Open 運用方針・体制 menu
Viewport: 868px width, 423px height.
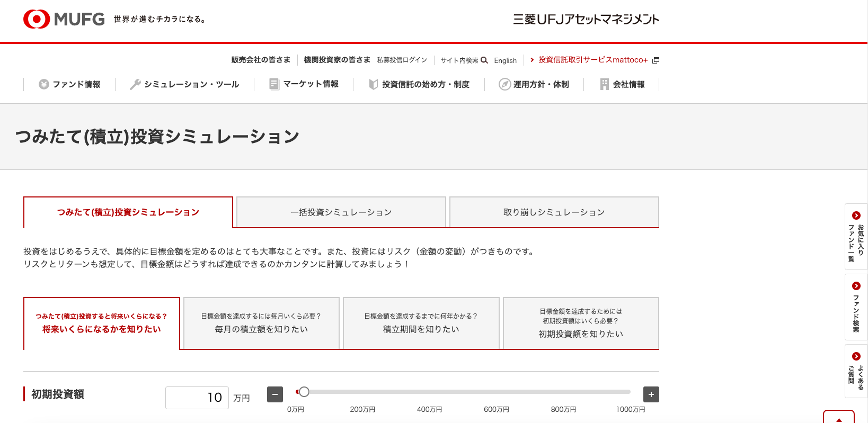coord(534,84)
